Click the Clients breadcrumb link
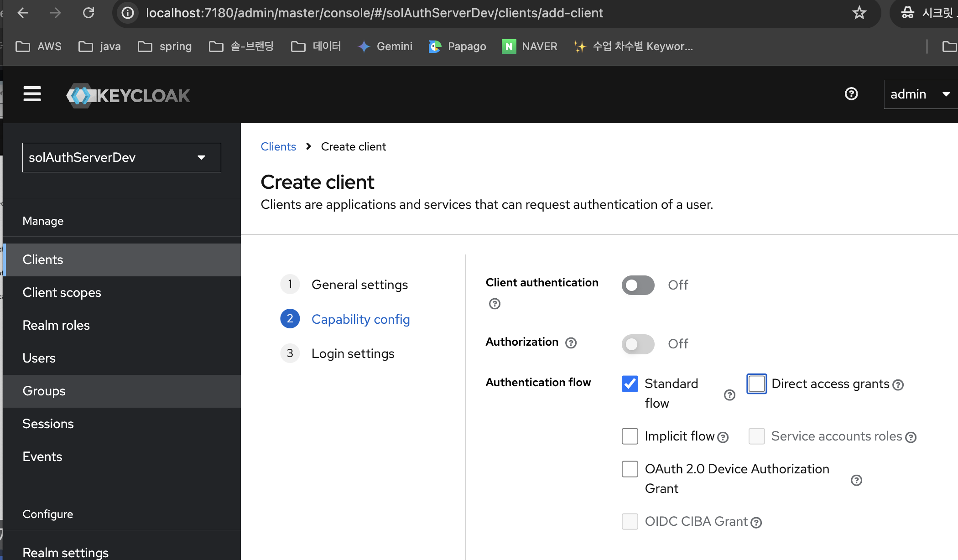Screen dimensions: 958x560 tap(278, 146)
